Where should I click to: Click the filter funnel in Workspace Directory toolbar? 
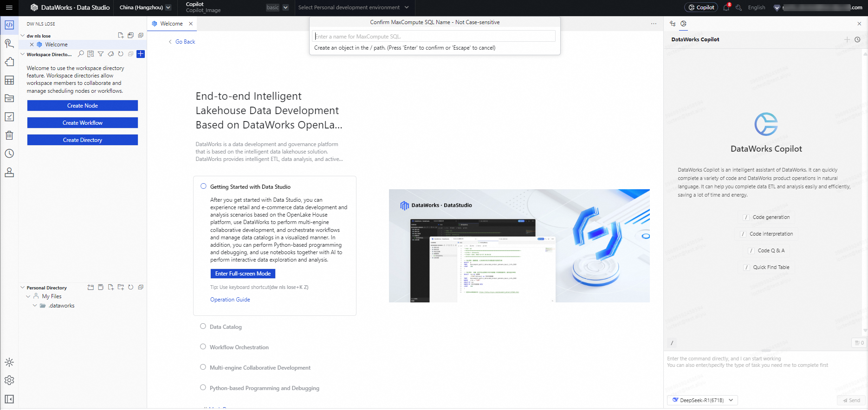pyautogui.click(x=101, y=54)
